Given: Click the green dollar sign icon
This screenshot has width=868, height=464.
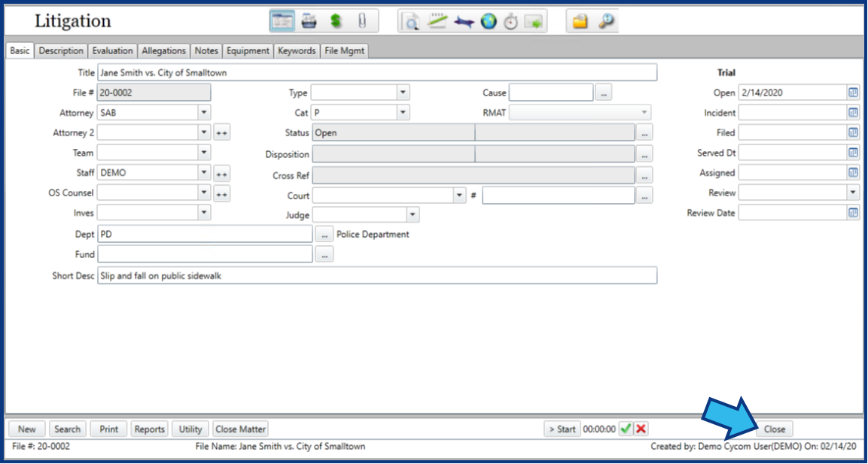Looking at the screenshot, I should tap(336, 21).
